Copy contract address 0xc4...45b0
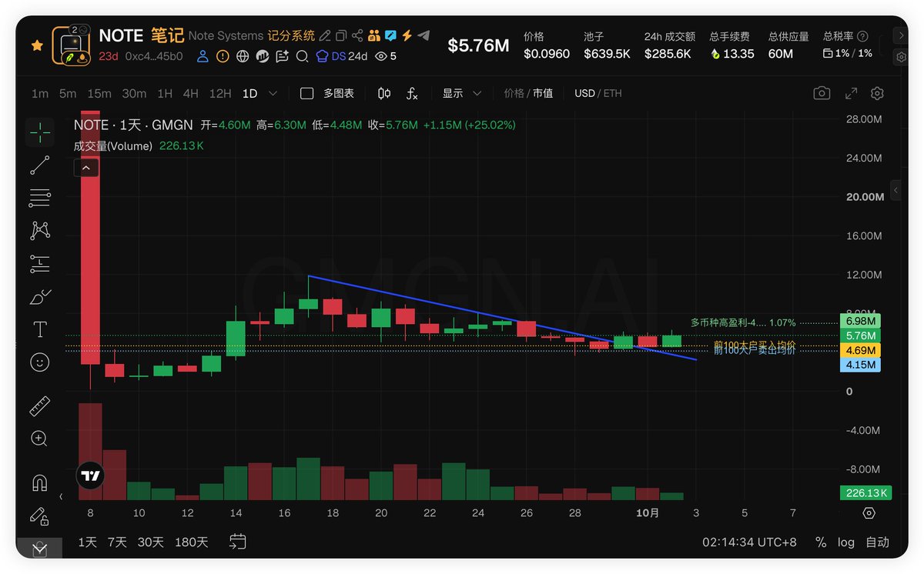Screen dimensions: 924x574 coord(154,56)
